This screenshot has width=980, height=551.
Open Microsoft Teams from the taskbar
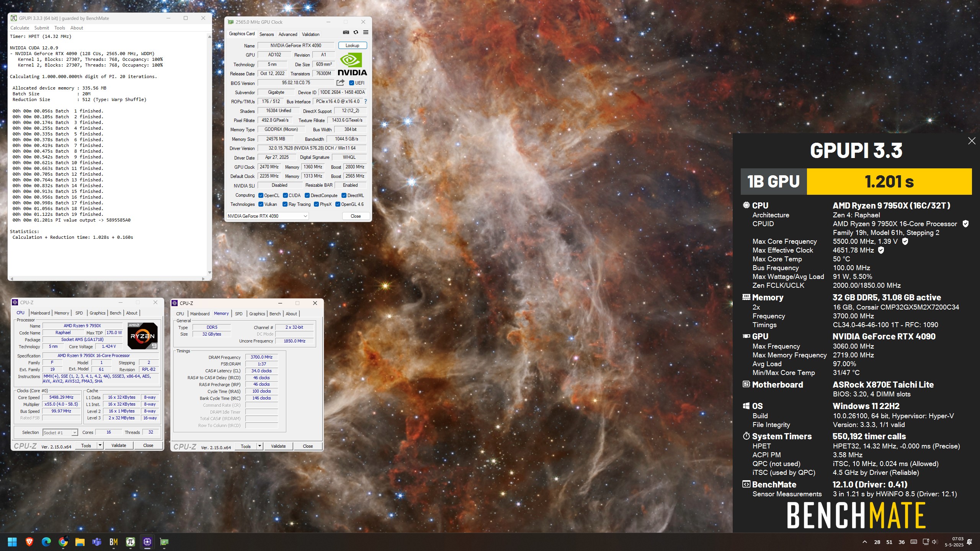[x=96, y=542]
